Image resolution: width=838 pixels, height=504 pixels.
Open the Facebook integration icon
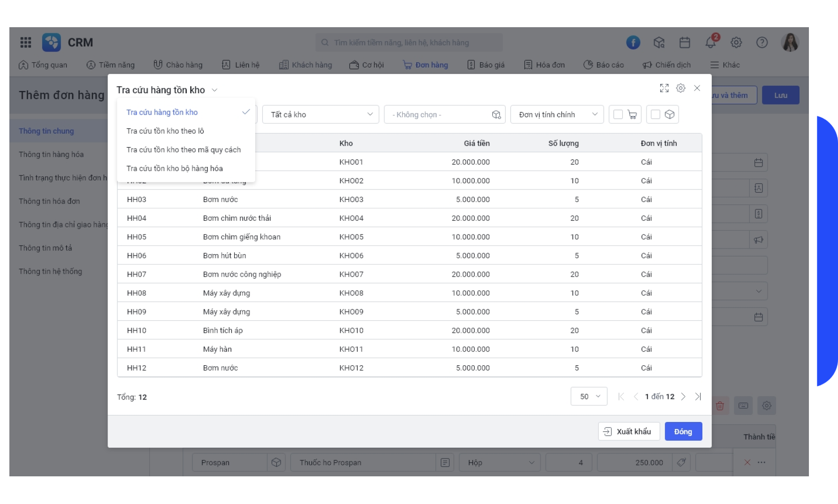(633, 43)
